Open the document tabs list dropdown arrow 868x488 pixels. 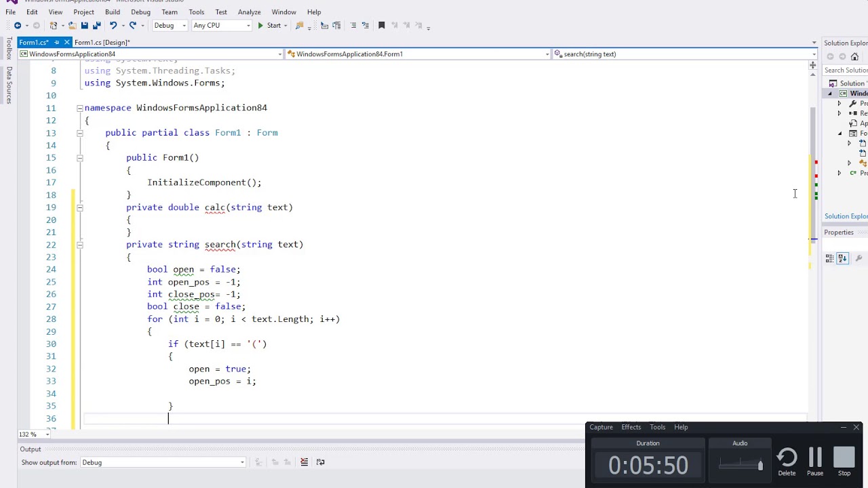pos(814,43)
